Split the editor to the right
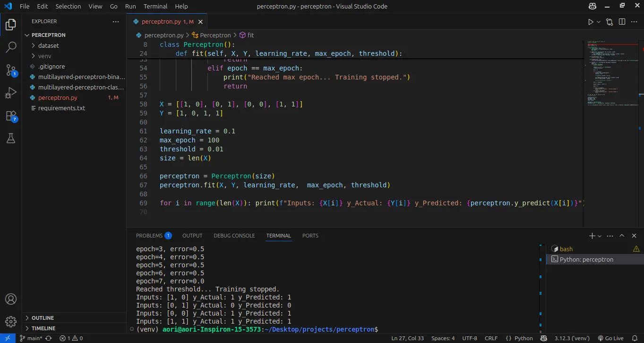The image size is (644, 343). pyautogui.click(x=621, y=21)
